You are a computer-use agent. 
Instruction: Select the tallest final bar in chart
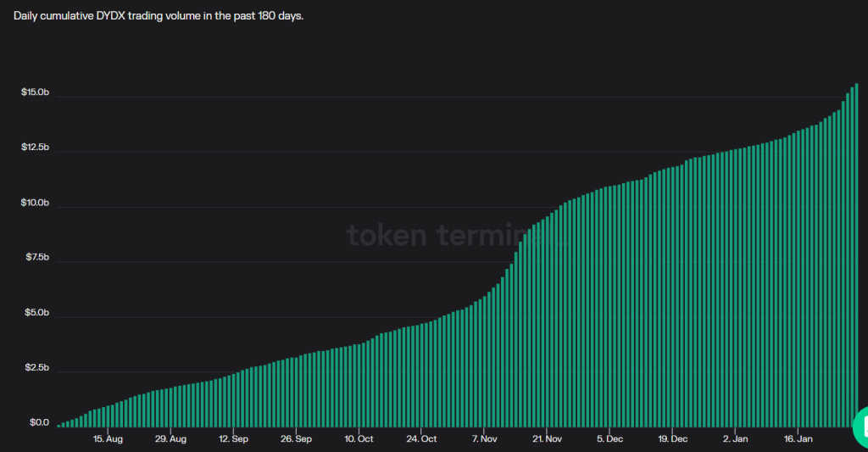(856, 255)
